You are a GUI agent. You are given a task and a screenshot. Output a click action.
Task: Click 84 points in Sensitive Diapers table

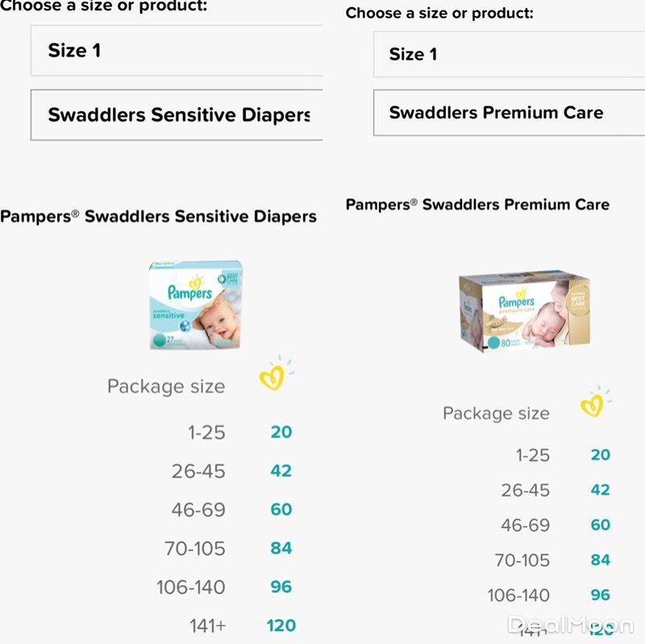coord(281,548)
